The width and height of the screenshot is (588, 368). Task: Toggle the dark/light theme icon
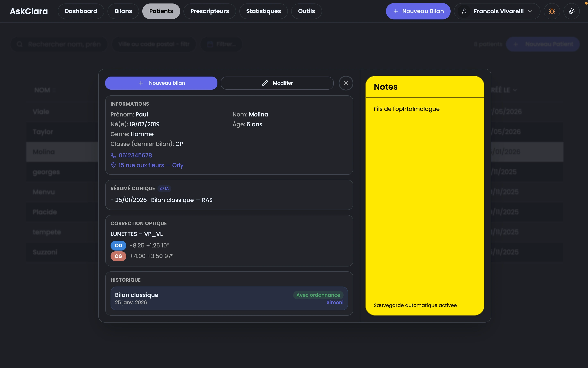pos(571,11)
